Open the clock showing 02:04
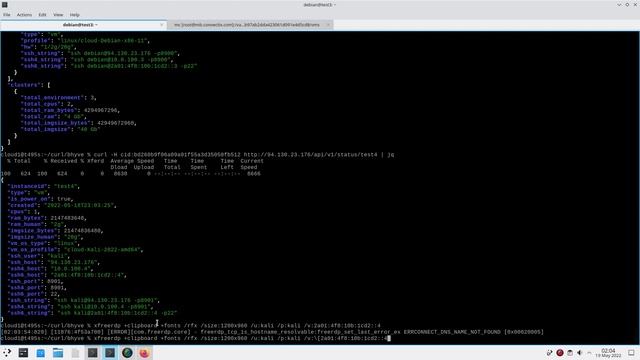Screen dimensions: 640x360 click(x=608, y=353)
